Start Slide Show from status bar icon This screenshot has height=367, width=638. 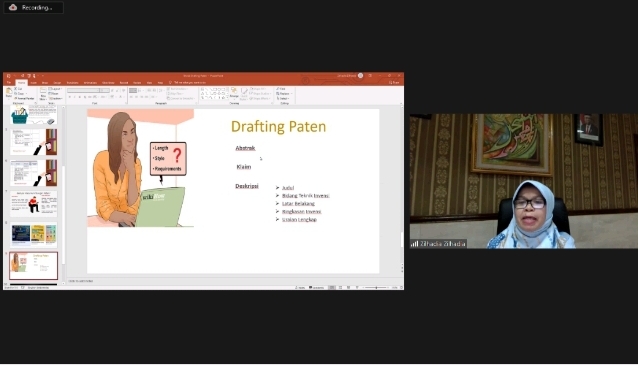pos(357,288)
